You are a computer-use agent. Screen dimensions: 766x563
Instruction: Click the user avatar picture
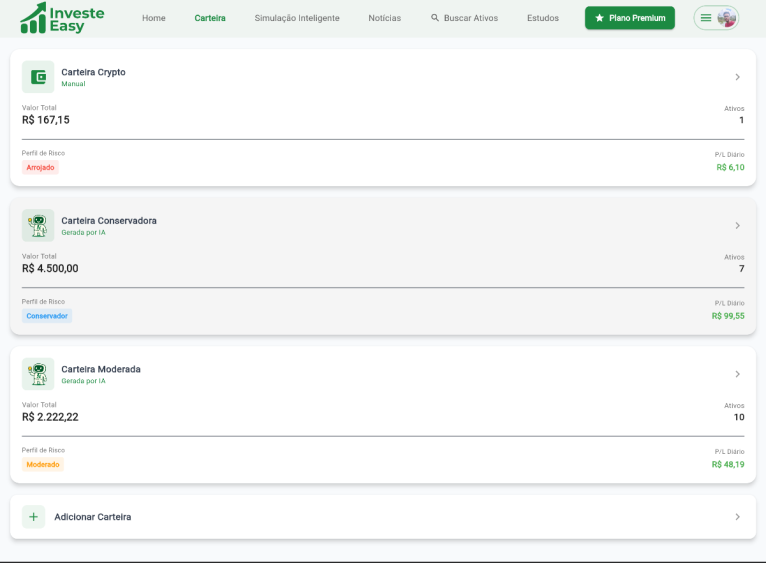727,18
